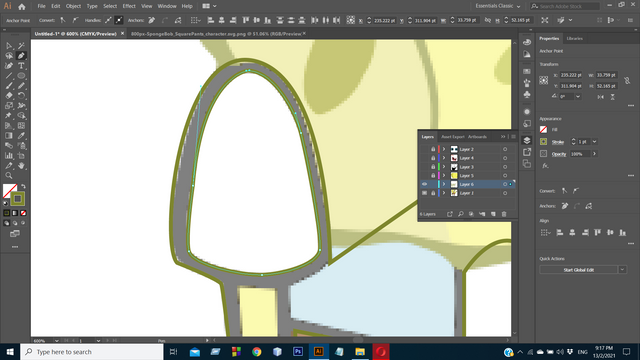
Task: Switch to the Libraries tab
Action: [575, 38]
